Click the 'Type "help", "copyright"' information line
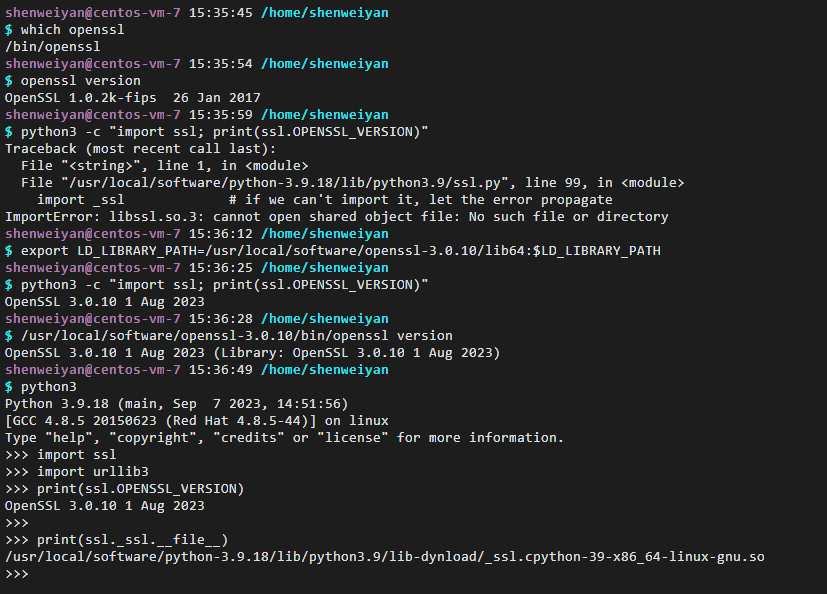 tap(284, 438)
